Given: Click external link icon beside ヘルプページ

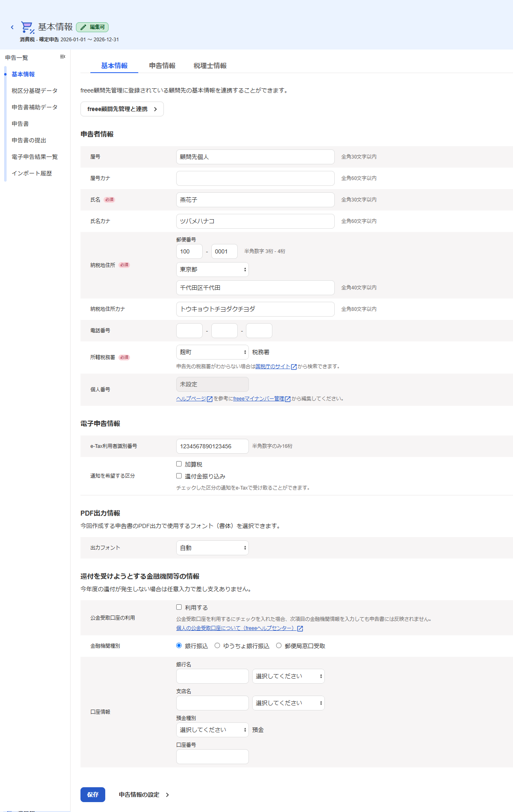Looking at the screenshot, I should click(x=210, y=399).
